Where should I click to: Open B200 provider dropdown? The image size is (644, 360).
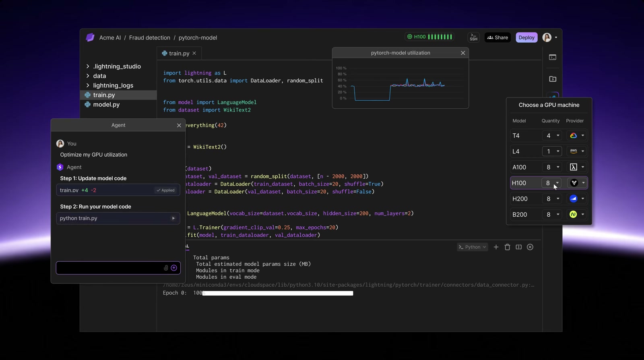click(576, 215)
